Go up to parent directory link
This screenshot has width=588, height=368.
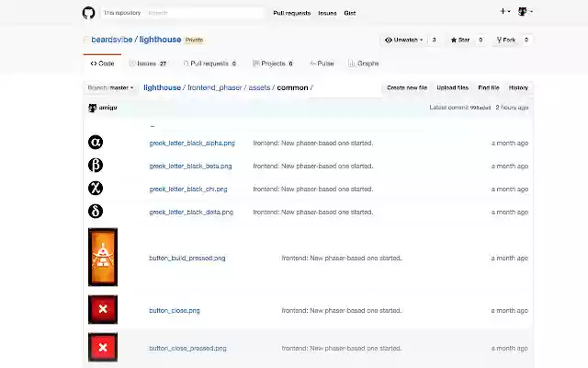153,126
